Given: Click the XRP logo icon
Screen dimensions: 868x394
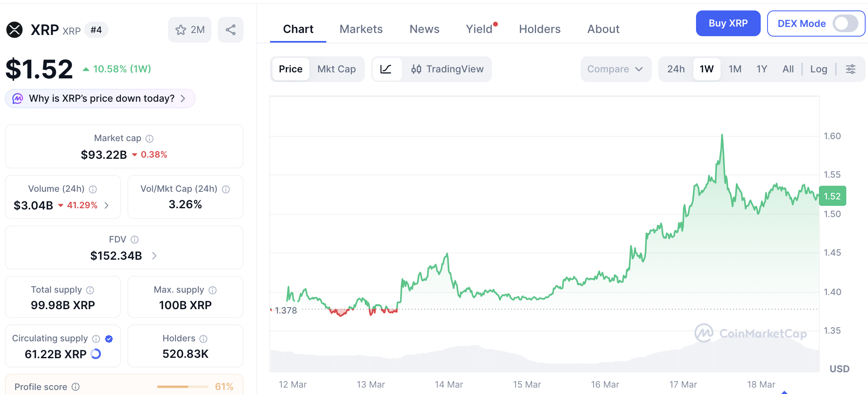Looking at the screenshot, I should coord(14,30).
